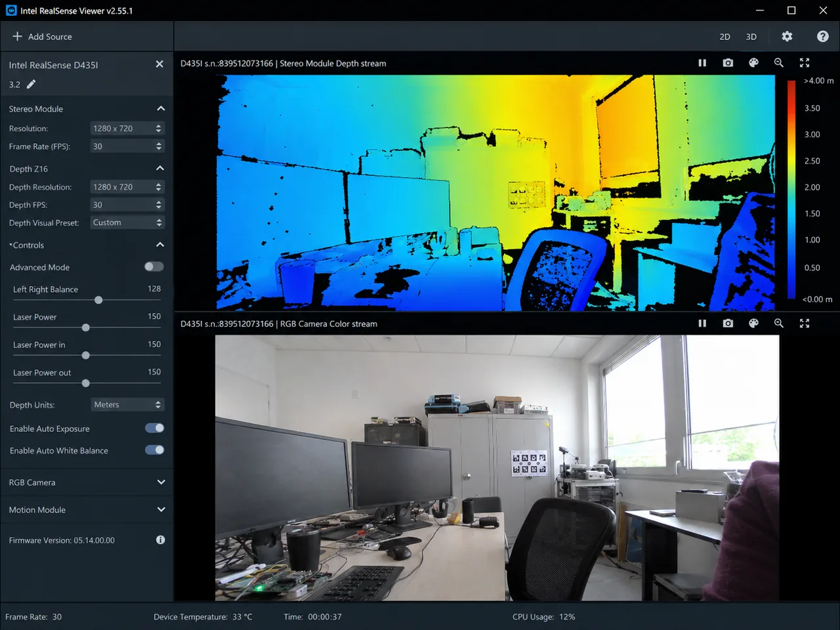Pause the RGB Color stream
The width and height of the screenshot is (840, 630).
pyautogui.click(x=702, y=324)
